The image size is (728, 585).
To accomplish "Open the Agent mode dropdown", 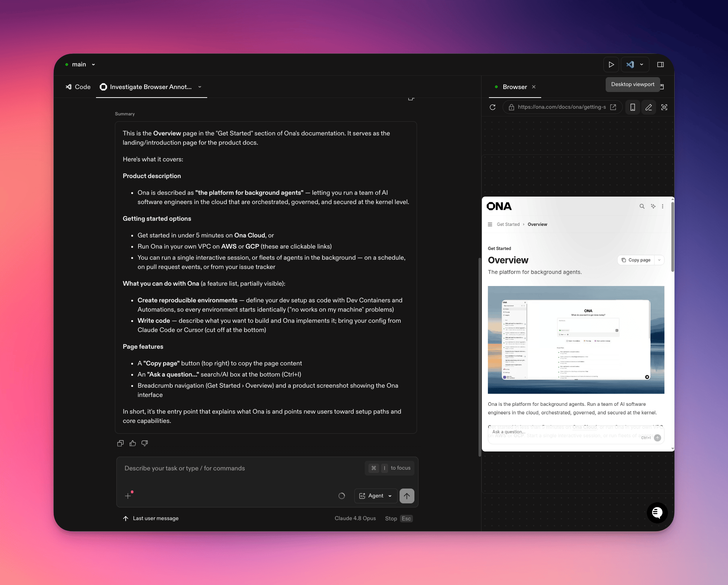I will click(x=376, y=496).
